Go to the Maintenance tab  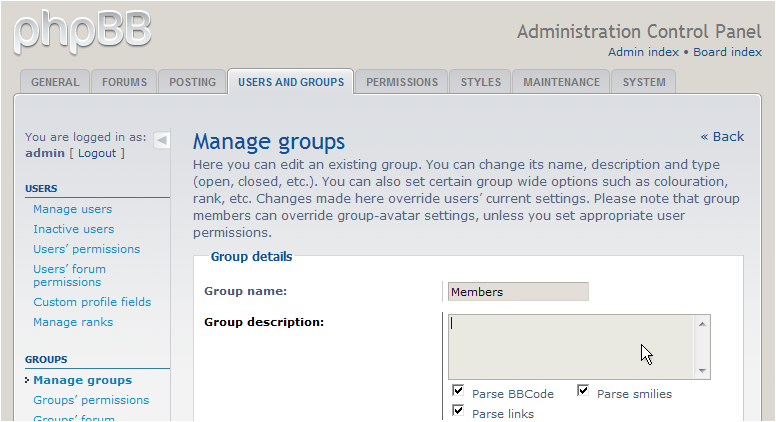pos(561,82)
